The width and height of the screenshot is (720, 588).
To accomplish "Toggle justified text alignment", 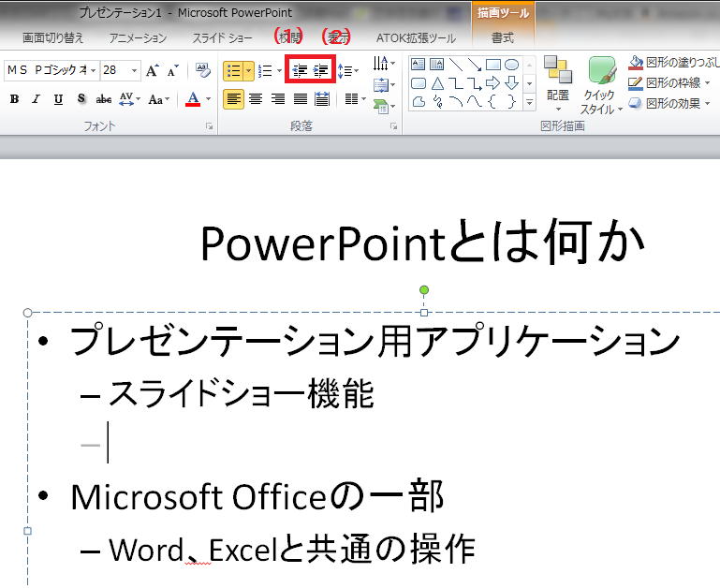I will (300, 98).
